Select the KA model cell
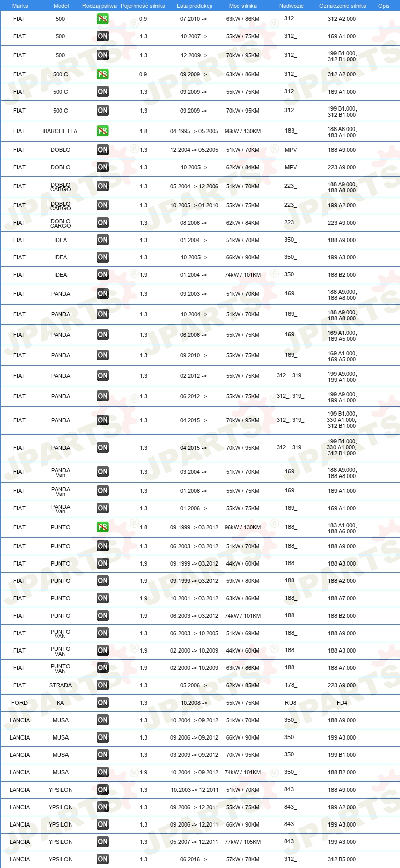 (x=60, y=703)
